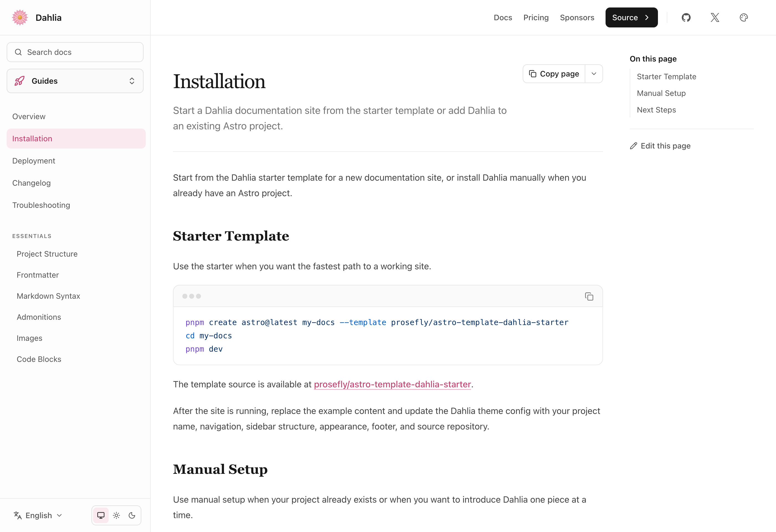
Task: Open the Copy page options chevron
Action: [594, 74]
